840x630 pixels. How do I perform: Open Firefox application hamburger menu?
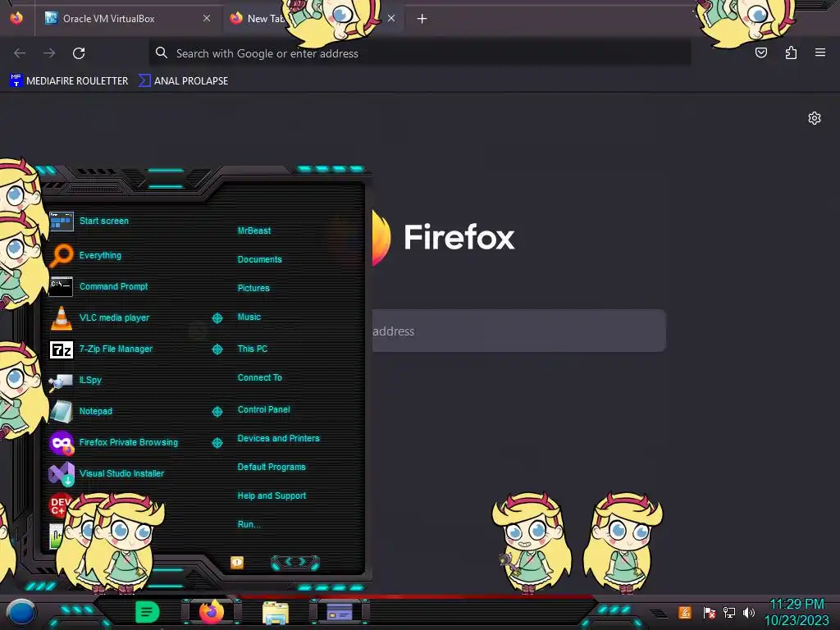coord(820,52)
